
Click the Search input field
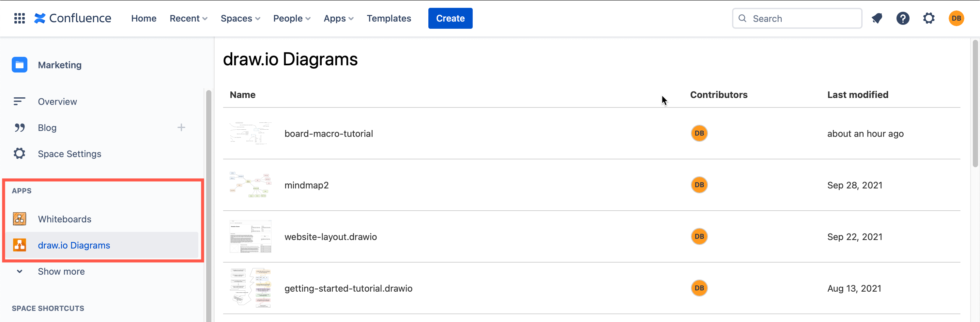pos(797,18)
